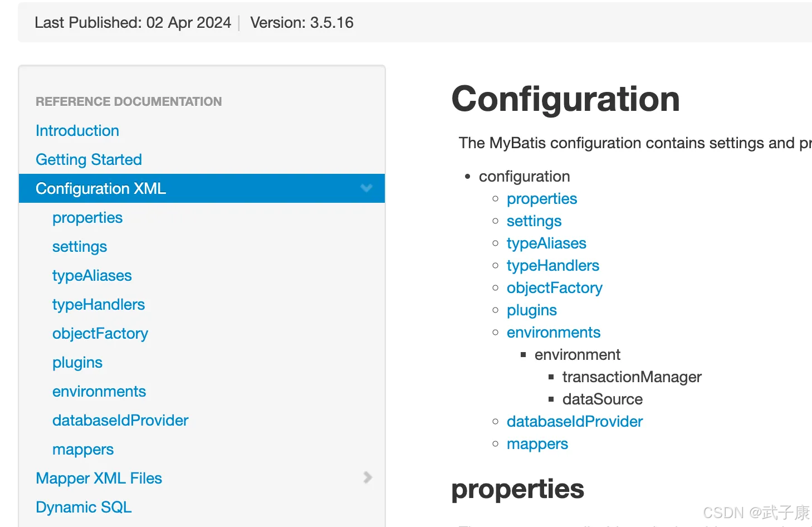Go to environments in the sidebar

[x=99, y=392]
